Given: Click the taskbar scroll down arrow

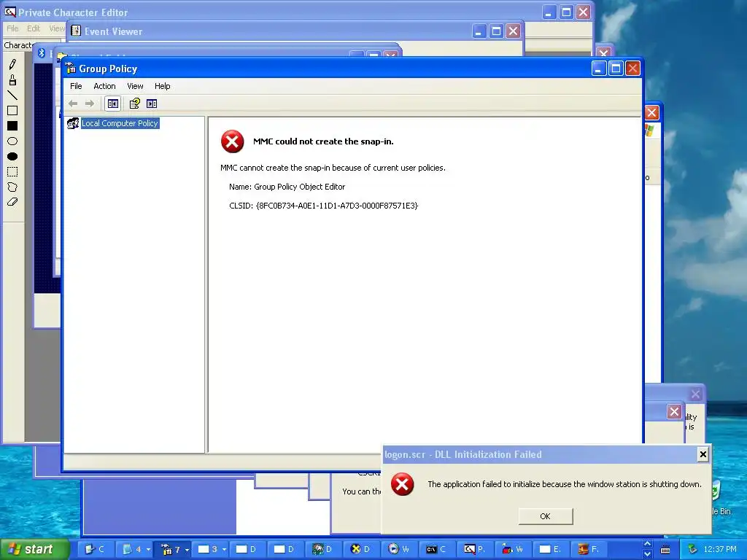Looking at the screenshot, I should 647,554.
